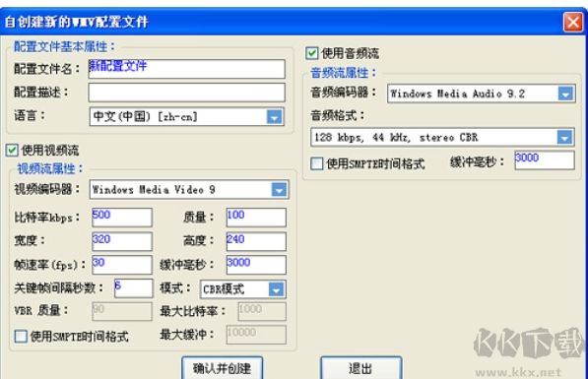Screen dimensions: 588x379
Task: Click the 退出 button
Action: [361, 368]
